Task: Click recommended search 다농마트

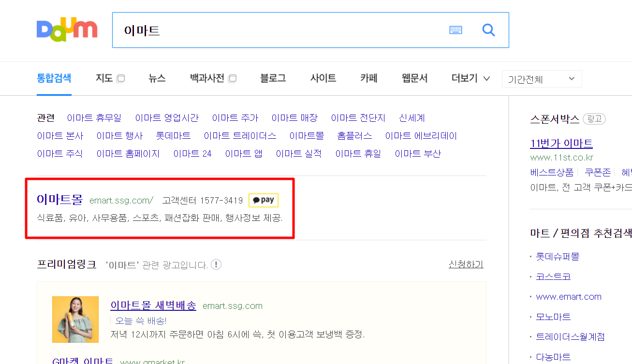Action: pyautogui.click(x=553, y=357)
